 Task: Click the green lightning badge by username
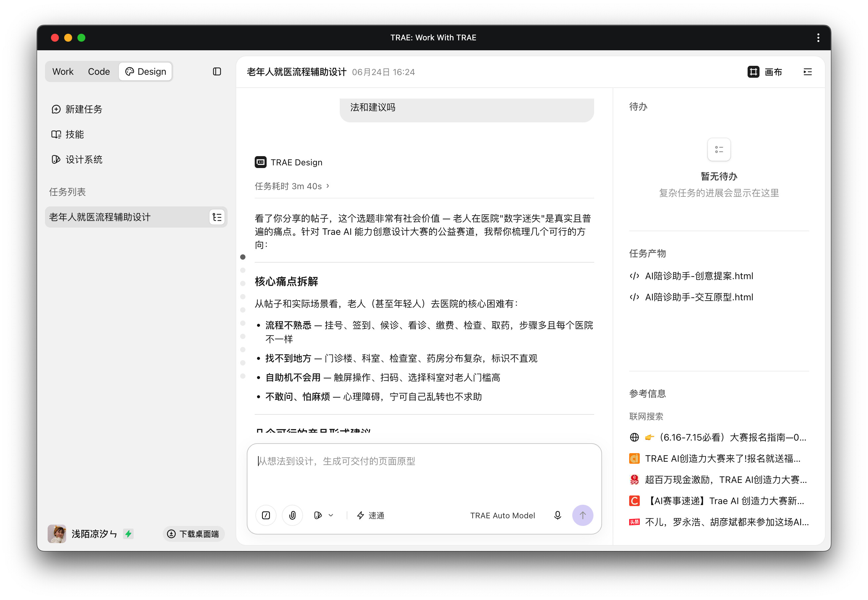pyautogui.click(x=129, y=534)
